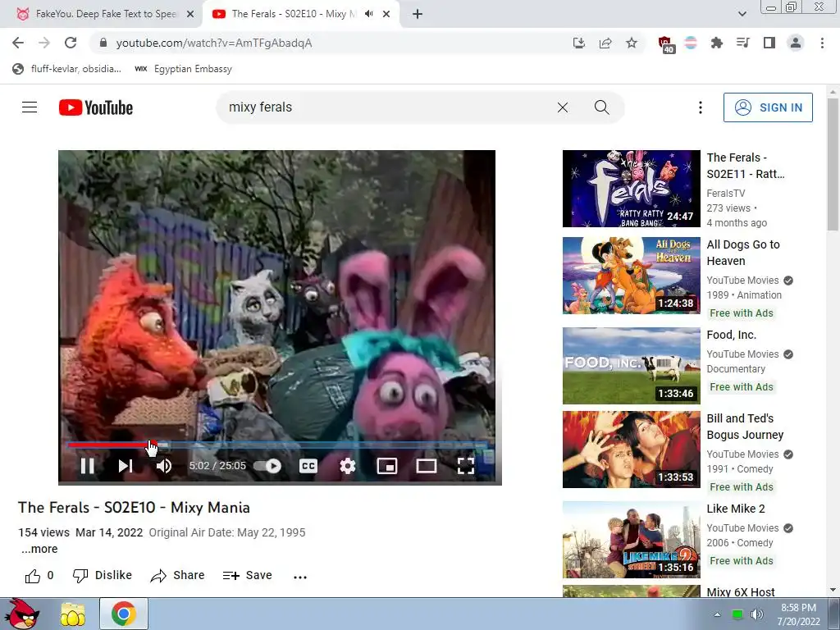The width and height of the screenshot is (840, 630).
Task: Go back in browser history
Action: (18, 43)
